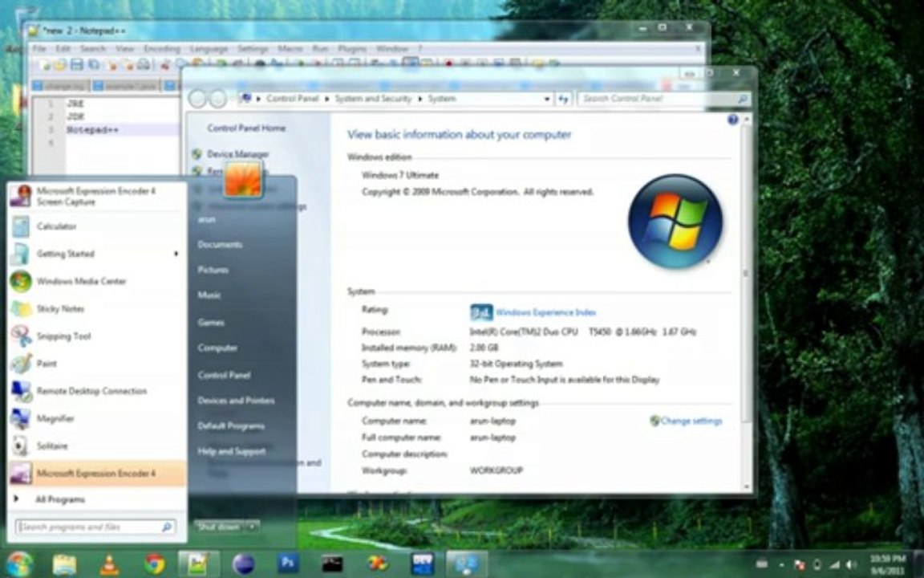Screen dimensions: 924x578
Task: Click the orange flower user picture
Action: [x=243, y=179]
